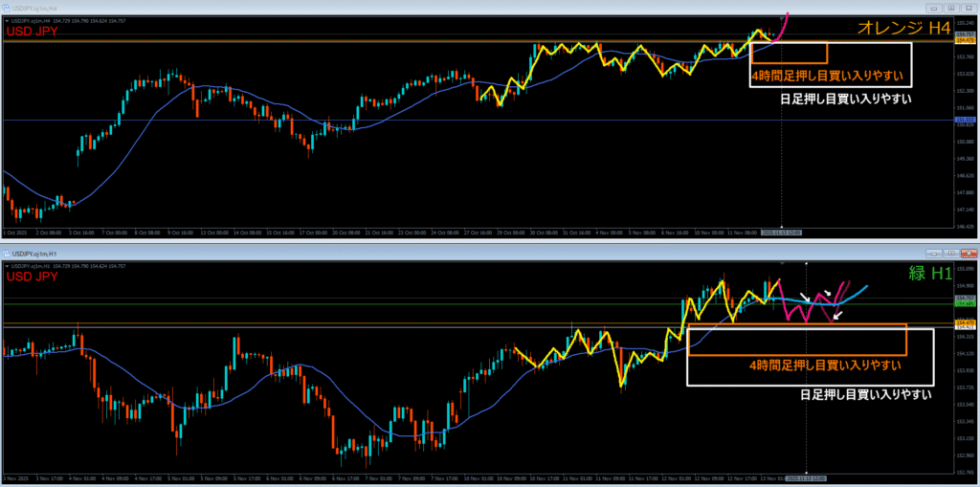Viewport: 980px width, 487px height.
Task: Click the H1 chart OHLC line showing 154.729
Action: coord(69,266)
